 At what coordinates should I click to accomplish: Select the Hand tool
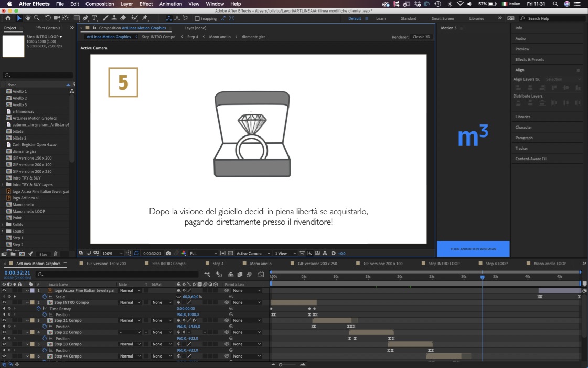28,18
